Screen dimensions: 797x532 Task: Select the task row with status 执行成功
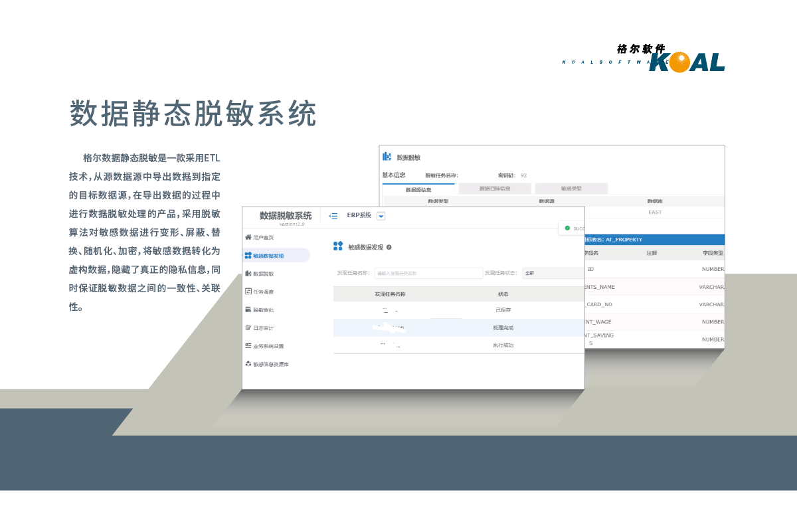(x=458, y=345)
